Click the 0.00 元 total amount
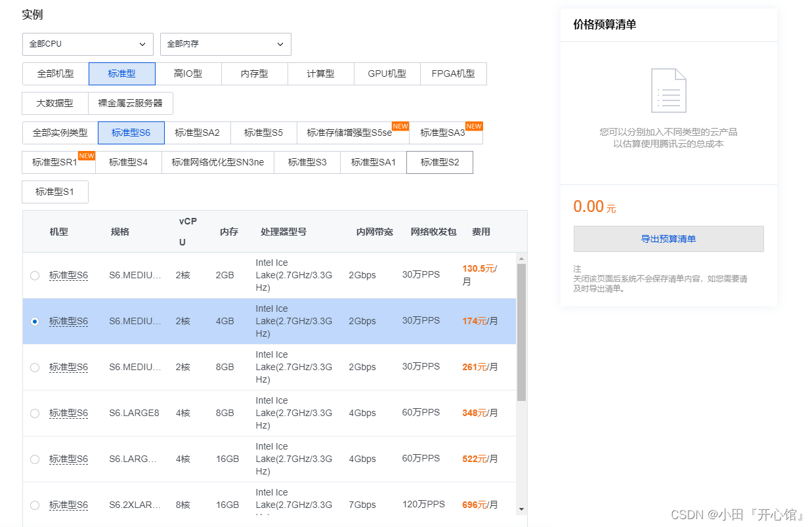 595,207
